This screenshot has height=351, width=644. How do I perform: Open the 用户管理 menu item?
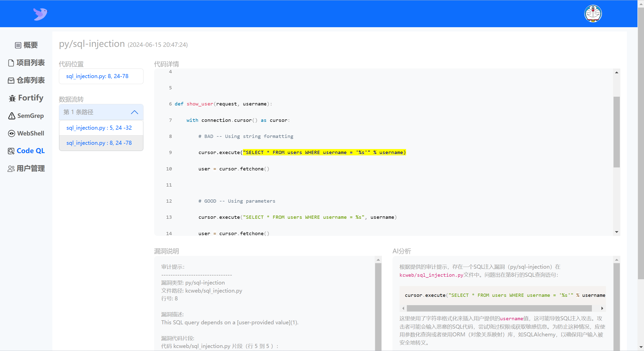point(30,168)
